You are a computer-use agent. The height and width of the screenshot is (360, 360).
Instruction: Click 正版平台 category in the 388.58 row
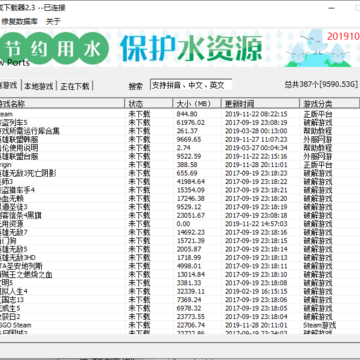click(318, 165)
